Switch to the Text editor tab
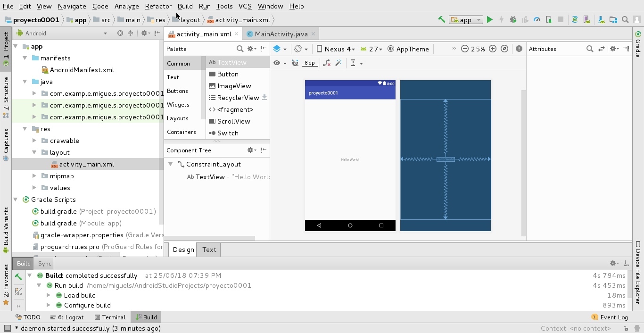 (209, 250)
